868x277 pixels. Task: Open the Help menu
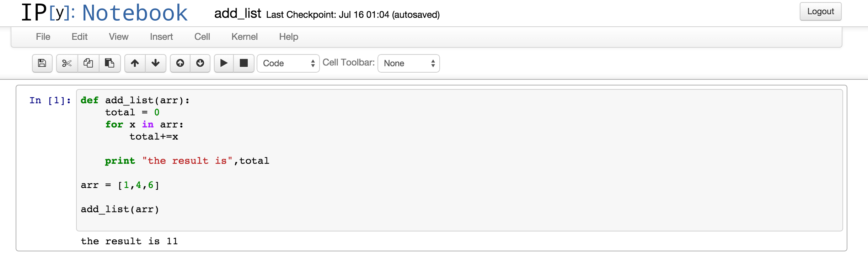pyautogui.click(x=289, y=37)
